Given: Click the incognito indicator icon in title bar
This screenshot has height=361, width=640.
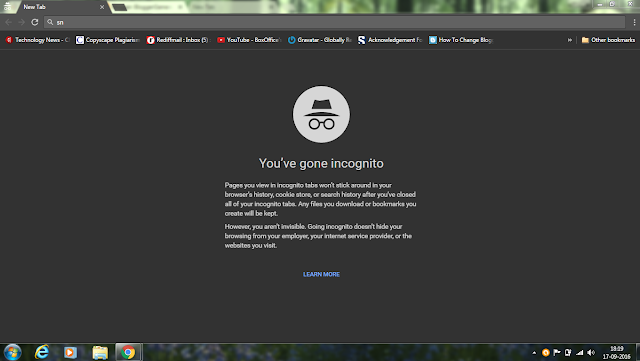Looking at the screenshot, I should (x=7, y=7).
